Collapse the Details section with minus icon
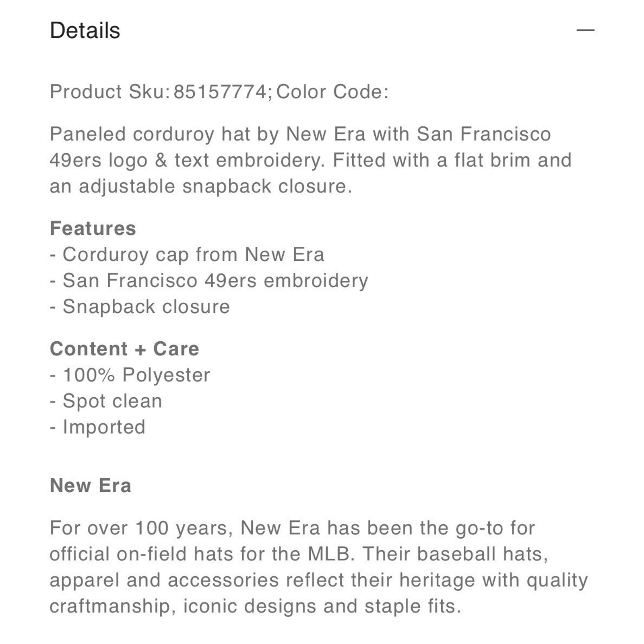 pos(585,30)
